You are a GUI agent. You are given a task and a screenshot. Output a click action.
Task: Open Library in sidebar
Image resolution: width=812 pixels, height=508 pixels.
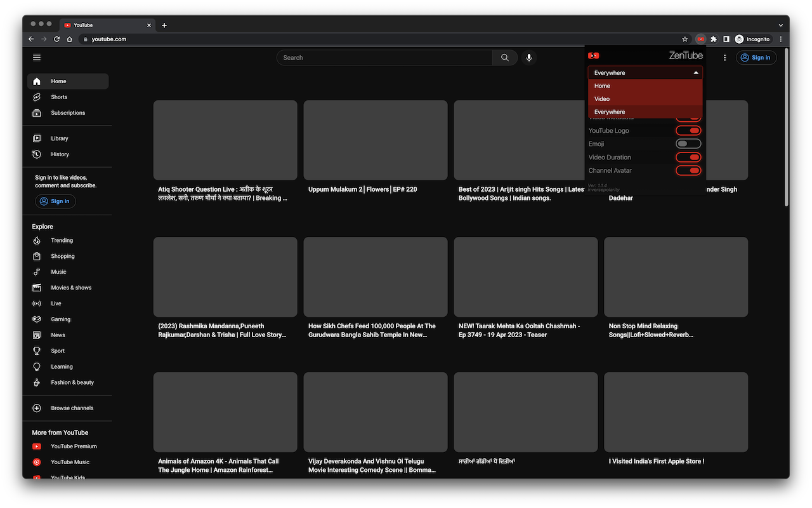pos(68,138)
